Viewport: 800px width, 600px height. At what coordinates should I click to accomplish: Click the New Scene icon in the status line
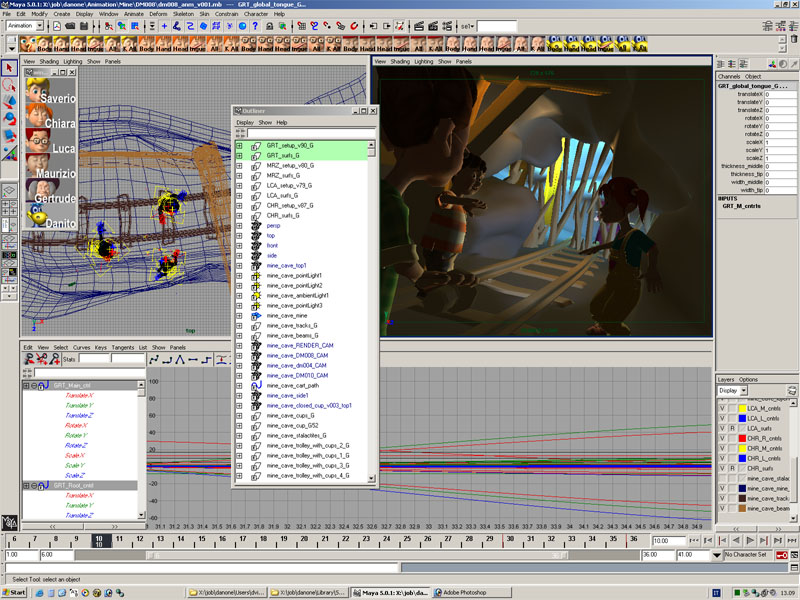coord(57,26)
